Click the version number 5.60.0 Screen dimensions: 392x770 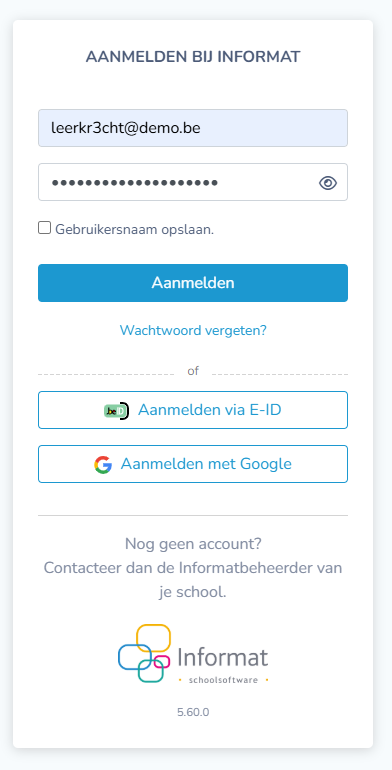click(193, 712)
